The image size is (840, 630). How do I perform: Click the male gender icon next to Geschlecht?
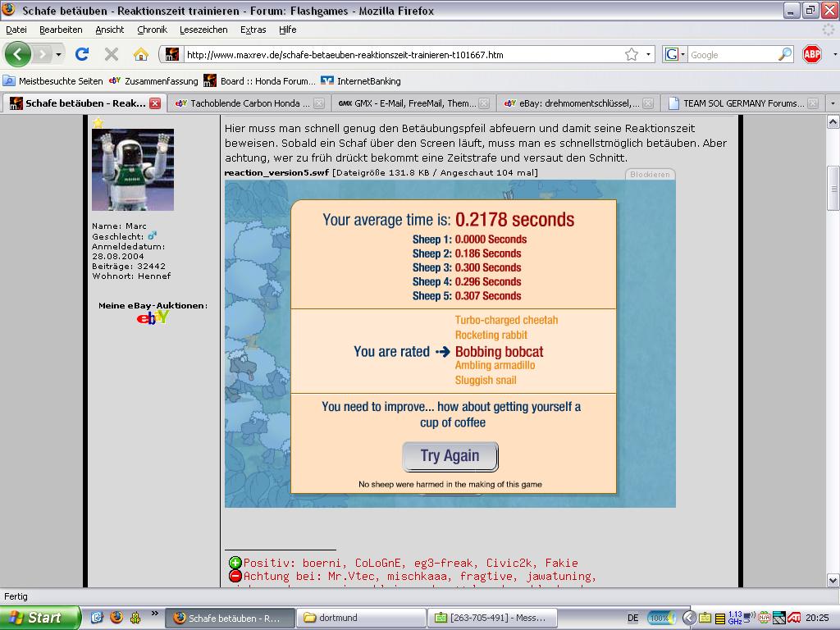pos(152,235)
